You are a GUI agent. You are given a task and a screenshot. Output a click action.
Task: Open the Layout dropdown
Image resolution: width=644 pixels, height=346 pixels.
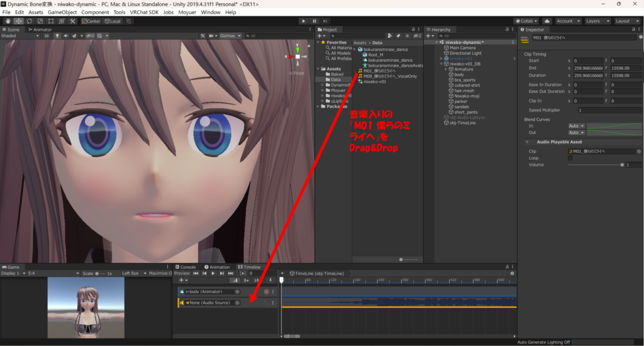(625, 21)
